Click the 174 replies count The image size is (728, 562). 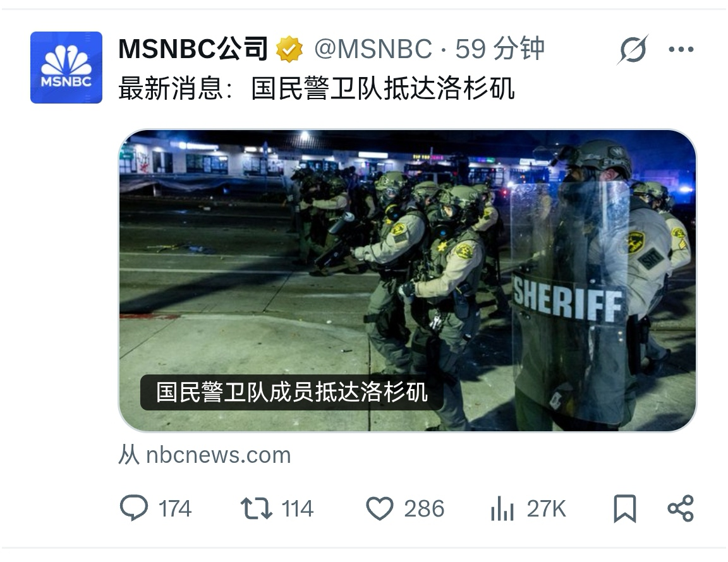(175, 508)
